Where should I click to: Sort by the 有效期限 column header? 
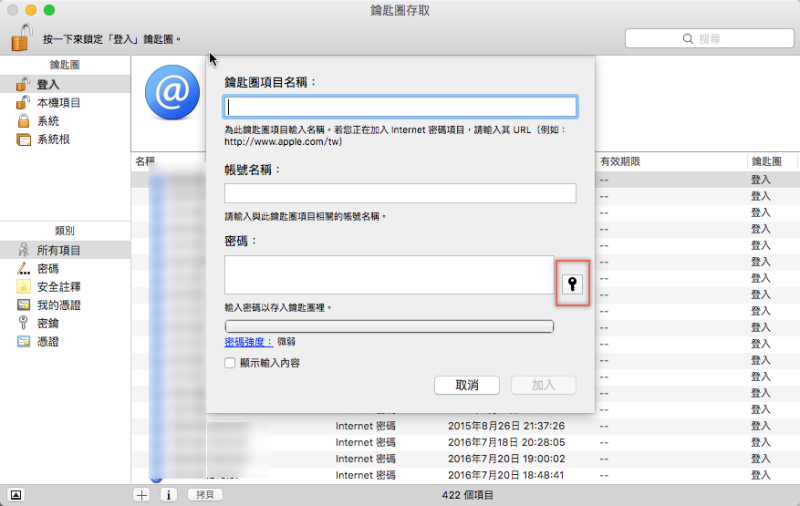coord(671,161)
